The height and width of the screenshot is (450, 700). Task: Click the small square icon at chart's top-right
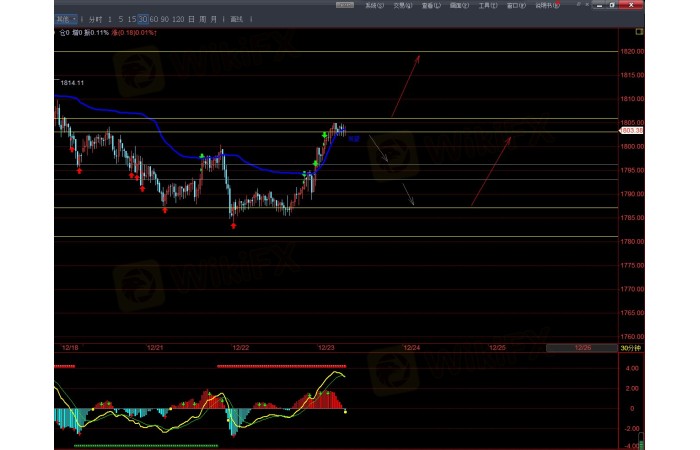tap(640, 32)
